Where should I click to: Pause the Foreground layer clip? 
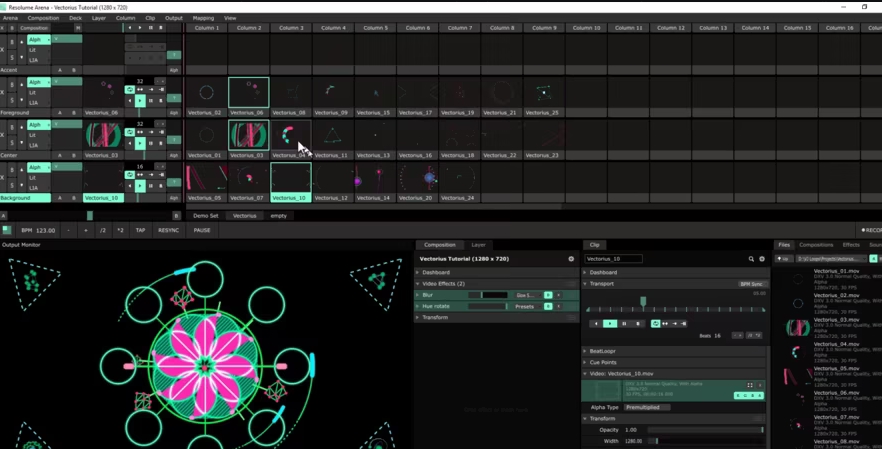point(151,101)
